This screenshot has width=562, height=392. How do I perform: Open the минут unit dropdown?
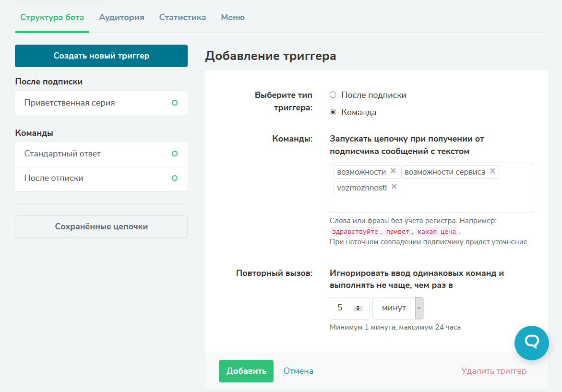tap(398, 308)
